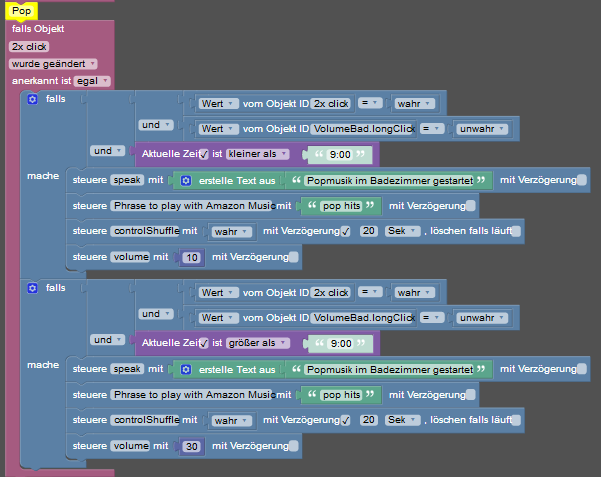Uncheck mit Verzögerung on upper controlShuffle row
The width and height of the screenshot is (601, 477).
click(345, 231)
